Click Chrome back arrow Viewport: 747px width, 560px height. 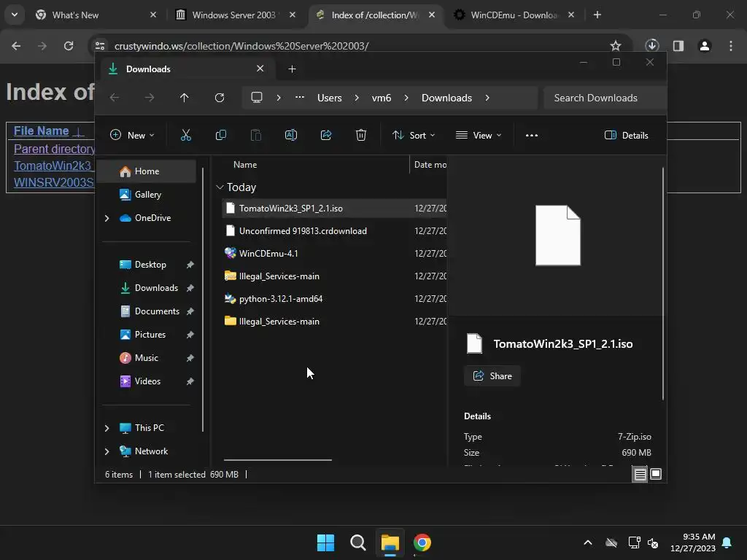(x=16, y=46)
